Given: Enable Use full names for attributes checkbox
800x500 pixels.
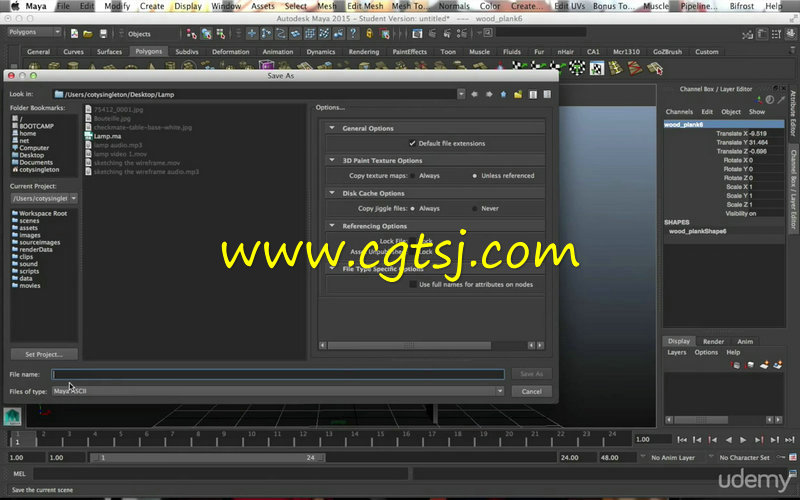Looking at the screenshot, I should (412, 284).
